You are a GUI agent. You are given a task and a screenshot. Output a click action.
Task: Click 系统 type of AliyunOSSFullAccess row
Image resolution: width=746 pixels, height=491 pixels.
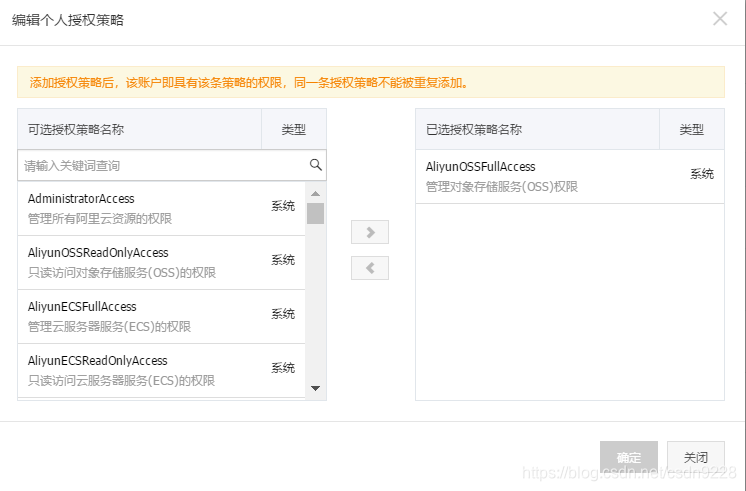click(702, 174)
